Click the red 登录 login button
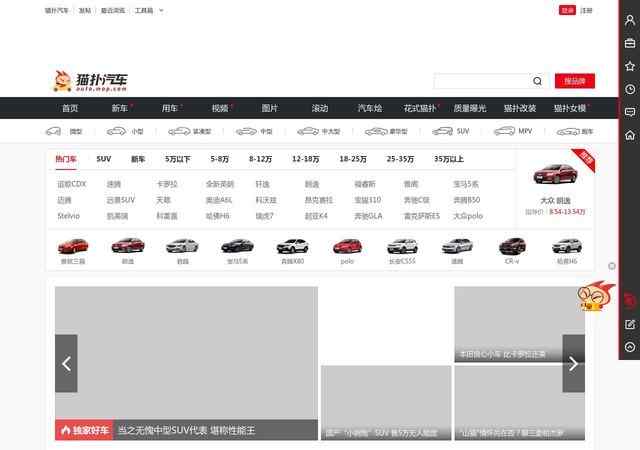 click(x=567, y=10)
